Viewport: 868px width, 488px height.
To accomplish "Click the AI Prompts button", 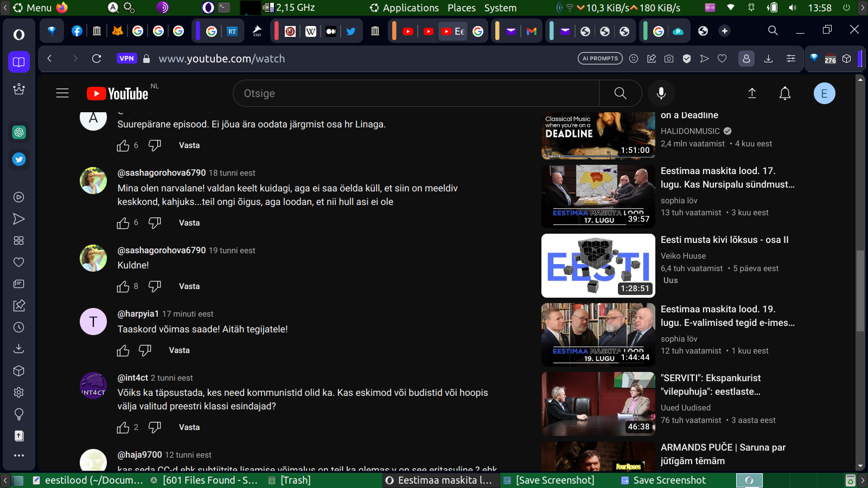I will tap(600, 59).
